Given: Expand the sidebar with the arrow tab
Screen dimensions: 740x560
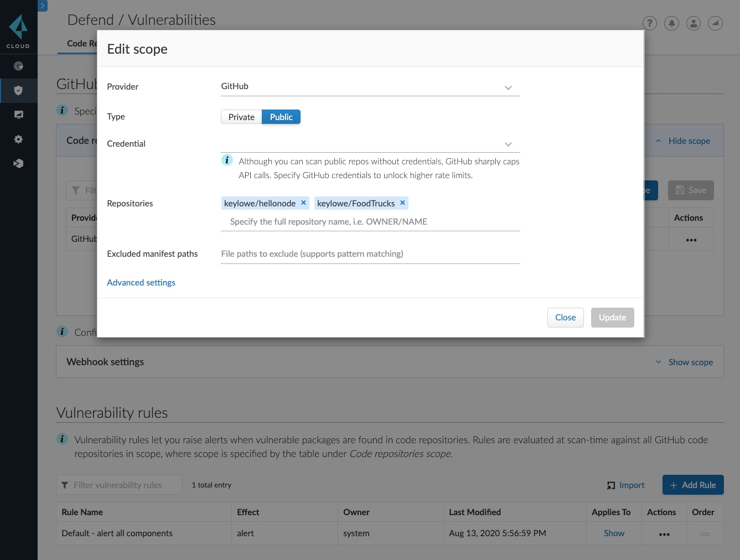Looking at the screenshot, I should click(x=43, y=6).
